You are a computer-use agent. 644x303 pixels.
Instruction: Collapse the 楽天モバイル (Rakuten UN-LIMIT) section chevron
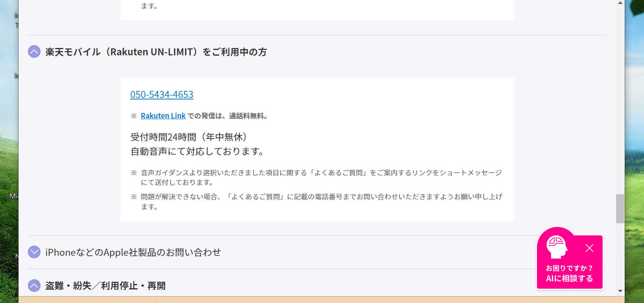(34, 51)
